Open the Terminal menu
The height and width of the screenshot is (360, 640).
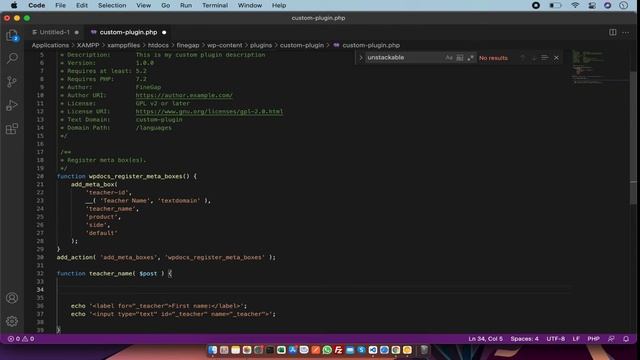[x=215, y=5]
